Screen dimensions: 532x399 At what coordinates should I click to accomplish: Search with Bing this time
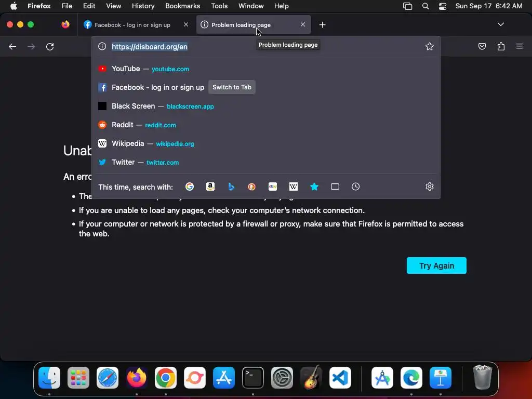click(x=231, y=187)
